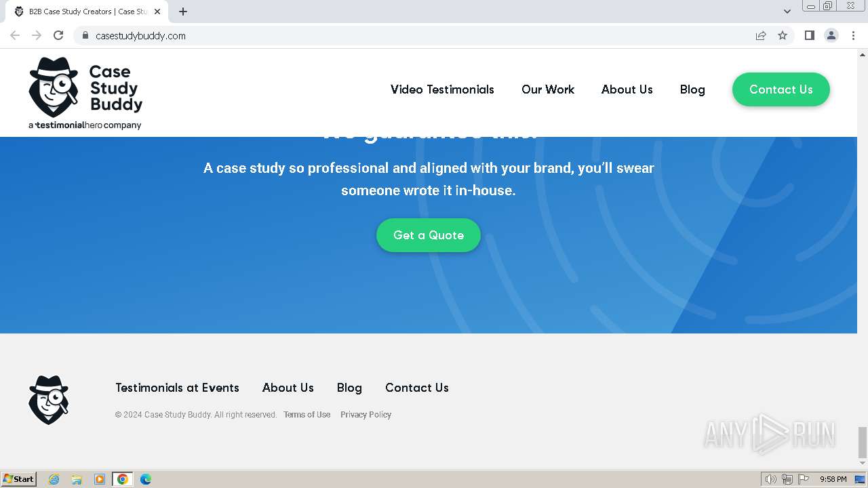Open Video Testimonials in the nav

tap(442, 89)
